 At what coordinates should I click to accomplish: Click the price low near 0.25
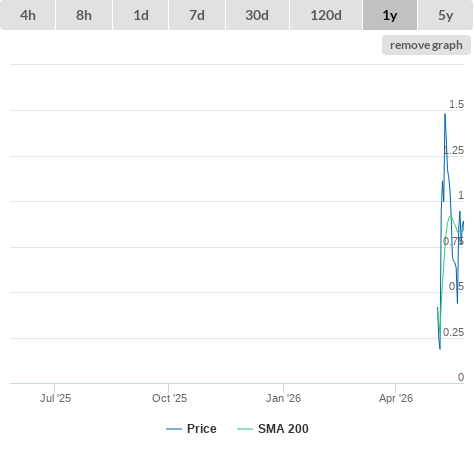tap(440, 349)
